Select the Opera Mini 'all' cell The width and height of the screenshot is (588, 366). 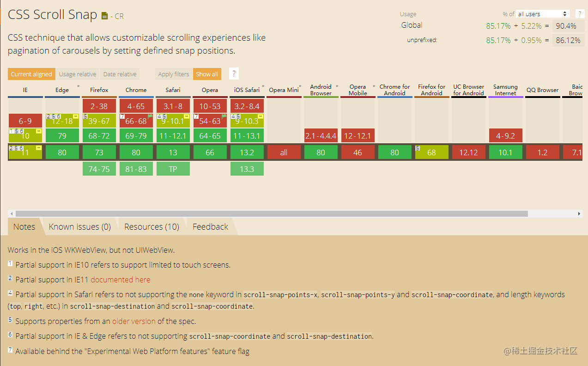284,152
